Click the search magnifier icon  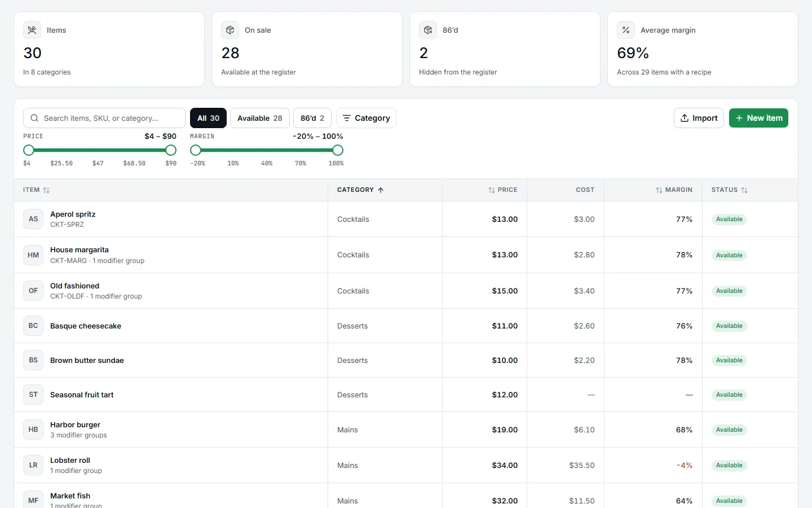click(34, 118)
